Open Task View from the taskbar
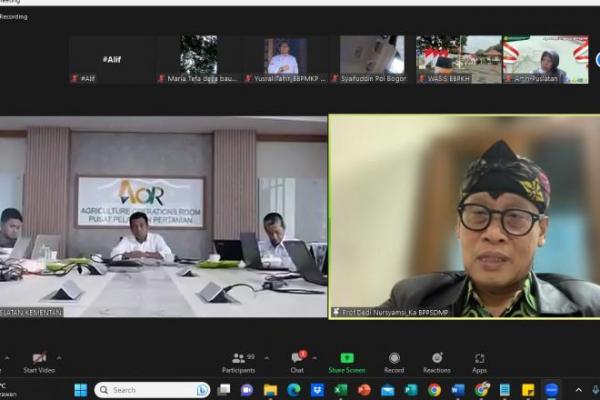 223,390
